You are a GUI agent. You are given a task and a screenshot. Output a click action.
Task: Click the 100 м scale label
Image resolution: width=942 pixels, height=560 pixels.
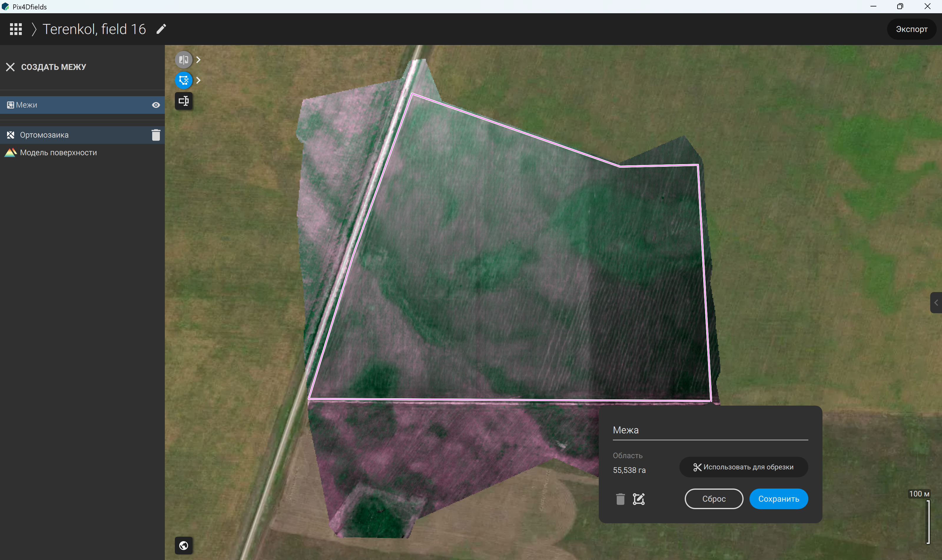pos(919,494)
